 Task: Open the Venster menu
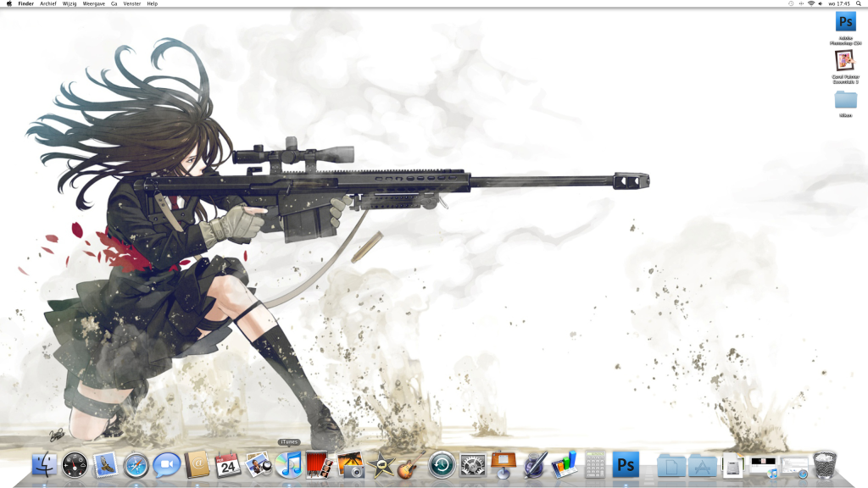coord(131,3)
